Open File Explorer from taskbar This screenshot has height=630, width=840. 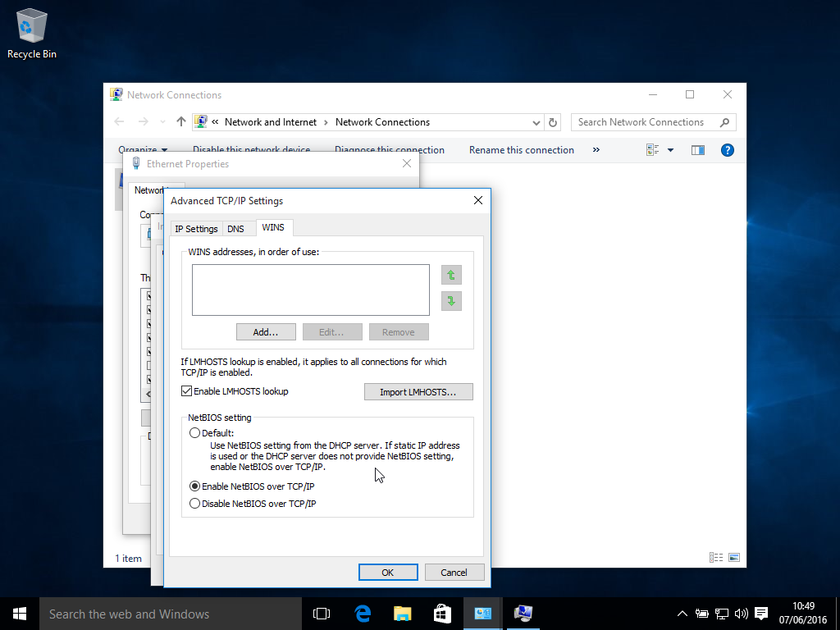402,614
